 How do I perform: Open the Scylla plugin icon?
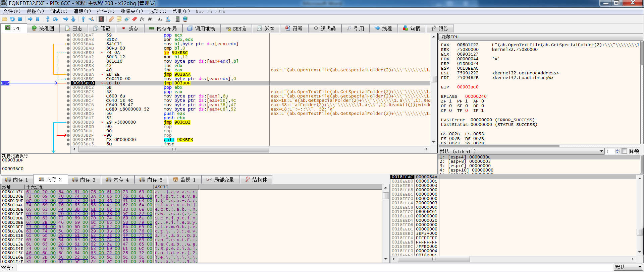(x=101, y=19)
